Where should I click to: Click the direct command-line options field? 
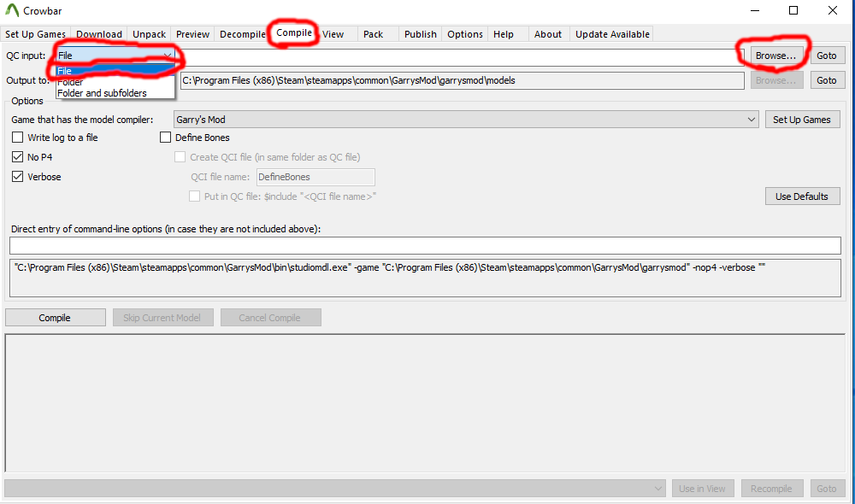coord(425,246)
